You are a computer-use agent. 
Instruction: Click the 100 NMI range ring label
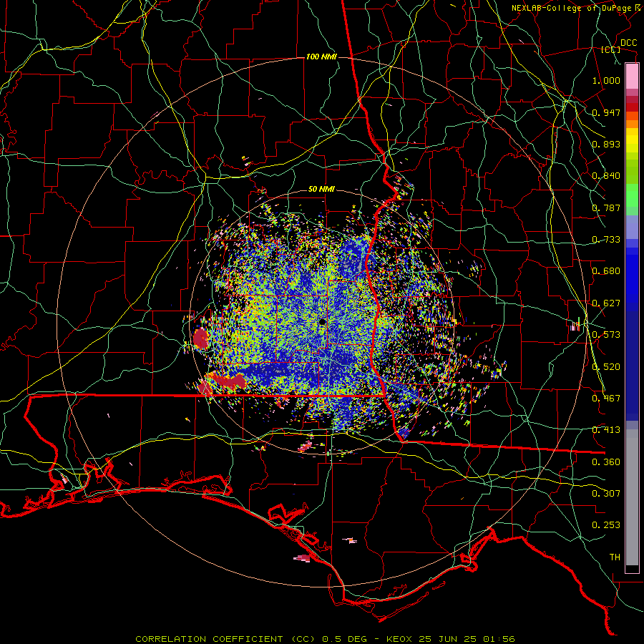click(321, 57)
